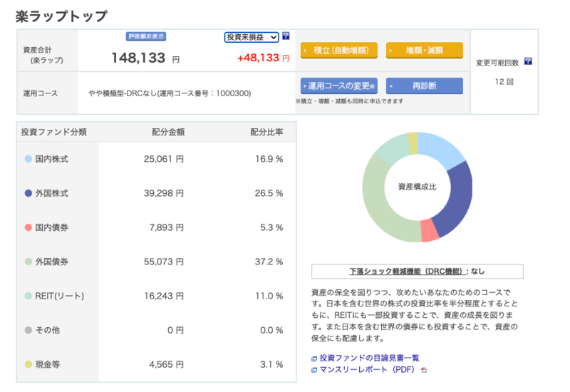Click the 再診断 button
This screenshot has width=570, height=392.
pos(424,86)
